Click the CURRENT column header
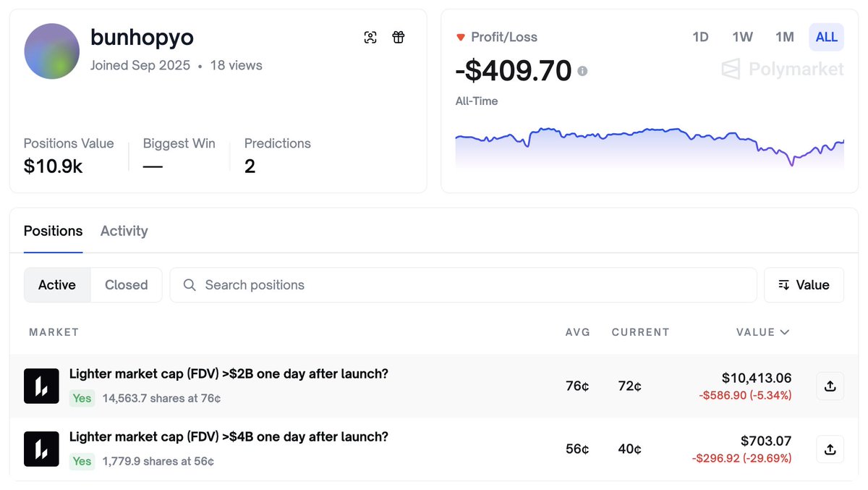Viewport: 868px width, 490px height. point(640,332)
